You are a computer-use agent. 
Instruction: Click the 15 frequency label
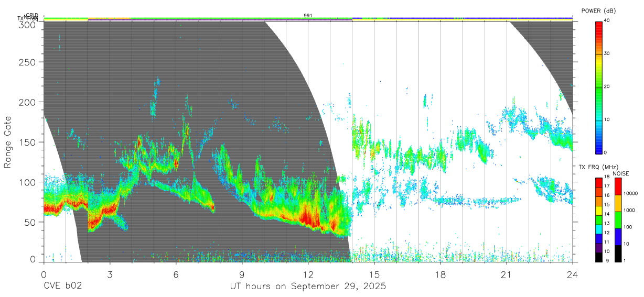click(x=608, y=205)
